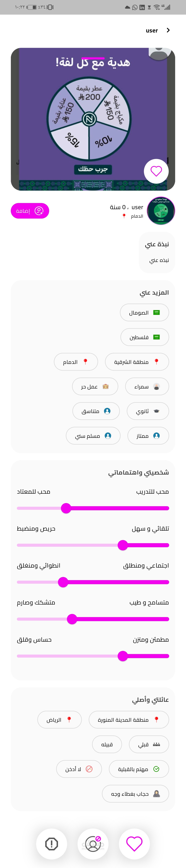
Task: Select the الصومال nationality chip
Action: (x=144, y=313)
